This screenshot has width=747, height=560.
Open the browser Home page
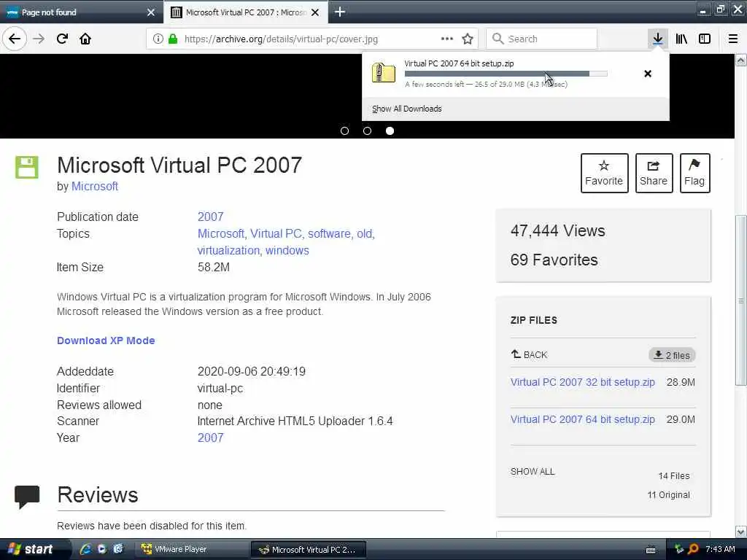[x=85, y=39]
